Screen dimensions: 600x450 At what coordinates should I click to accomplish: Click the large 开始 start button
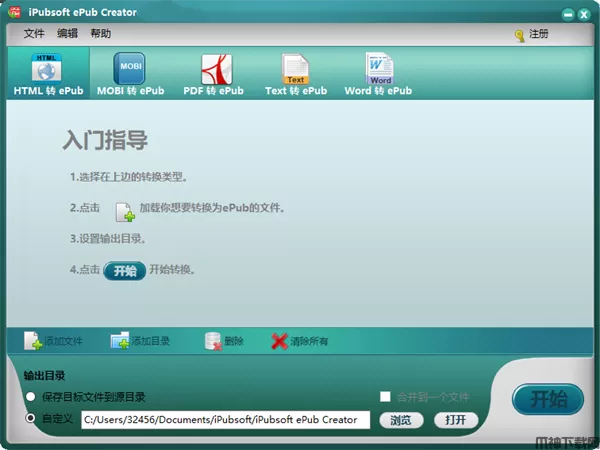point(548,399)
